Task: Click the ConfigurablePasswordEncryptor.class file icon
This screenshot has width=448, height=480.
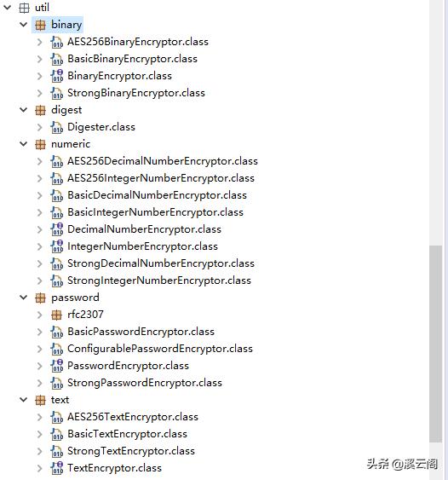Action: [x=57, y=349]
